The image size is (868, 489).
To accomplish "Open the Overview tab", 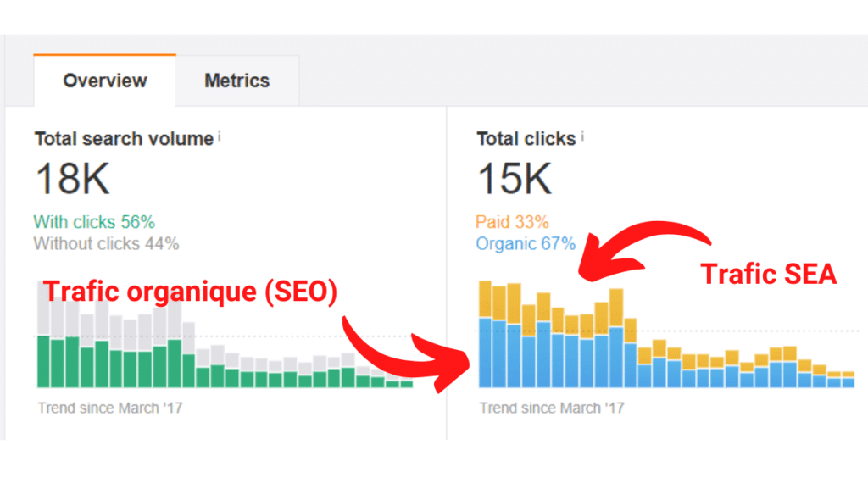I will tap(104, 81).
